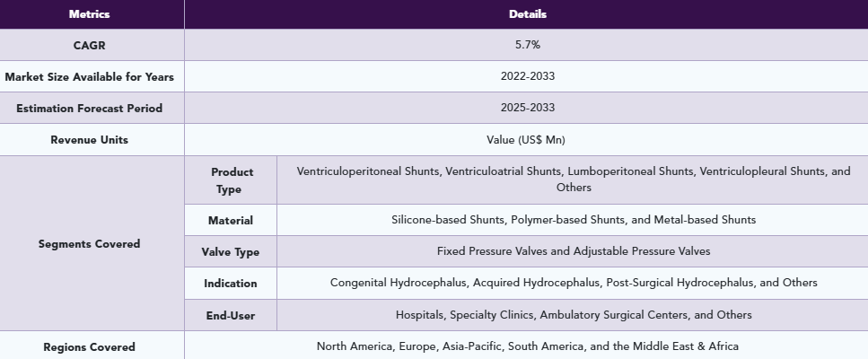Select the Regions Covered label
This screenshot has width=868, height=359.
[x=90, y=346]
